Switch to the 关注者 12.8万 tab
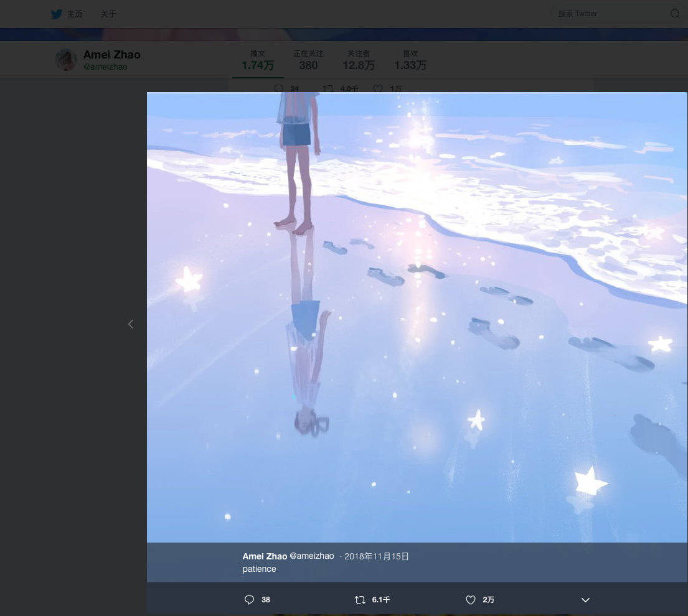This screenshot has height=616, width=688. [x=359, y=60]
